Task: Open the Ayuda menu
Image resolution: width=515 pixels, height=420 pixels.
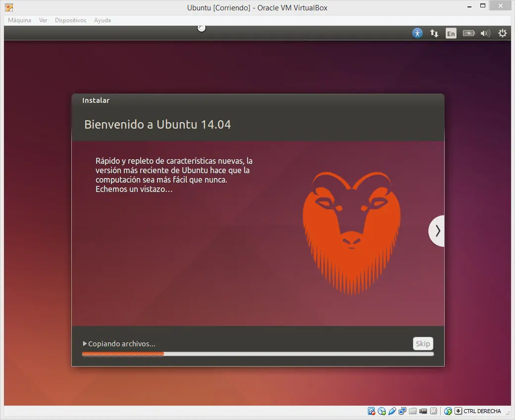Action: pyautogui.click(x=102, y=20)
